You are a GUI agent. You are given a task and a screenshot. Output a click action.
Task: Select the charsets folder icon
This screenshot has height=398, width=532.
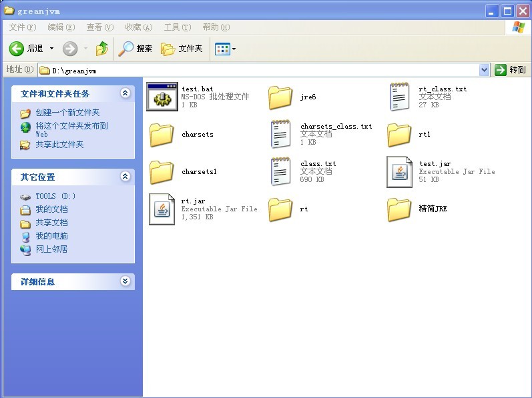click(162, 135)
